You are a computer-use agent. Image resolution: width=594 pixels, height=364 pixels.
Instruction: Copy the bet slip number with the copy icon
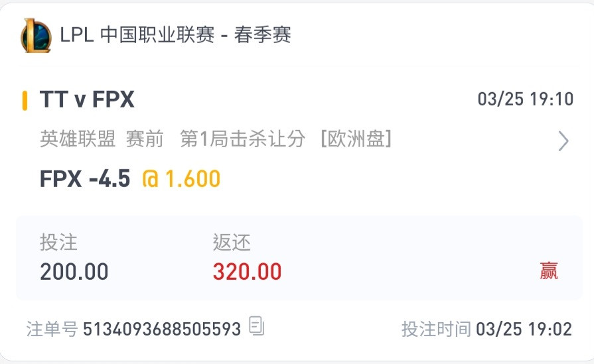[x=256, y=326]
